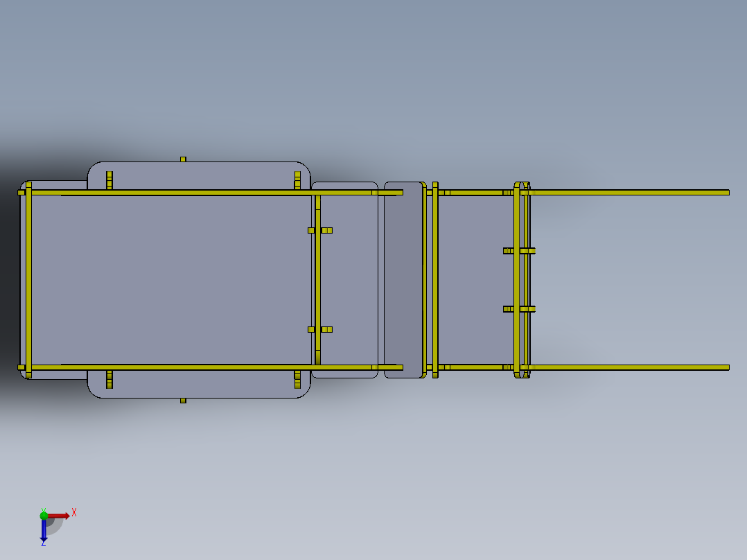
Task: Click the small yellow tab atop the plate
Action: click(x=183, y=159)
